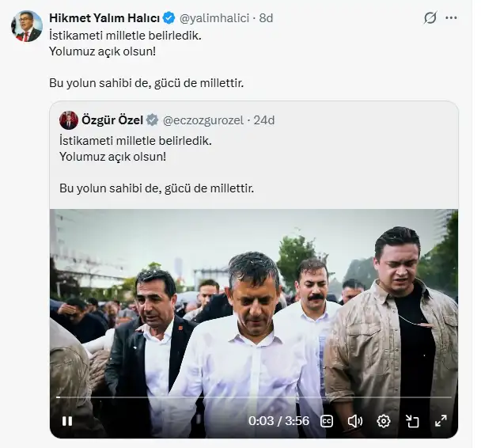The width and height of the screenshot is (481, 448).
Task: Click the Özgür Özel display name
Action: click(x=112, y=120)
